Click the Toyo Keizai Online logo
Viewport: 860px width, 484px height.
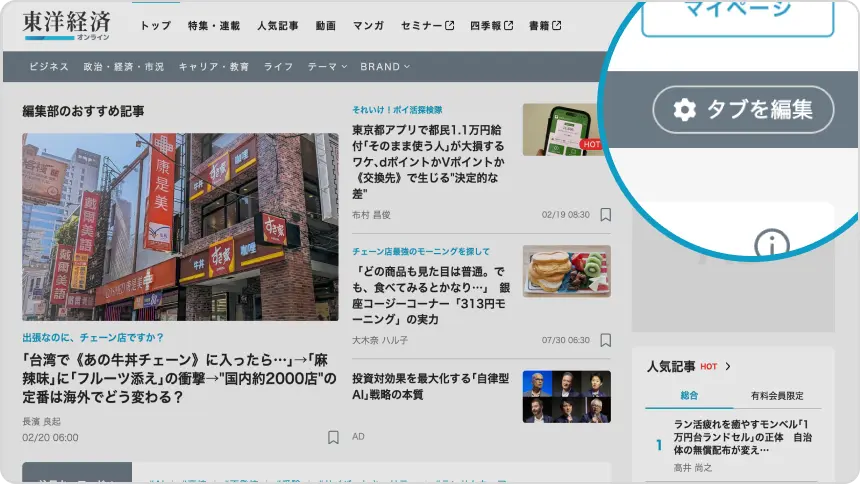click(67, 25)
